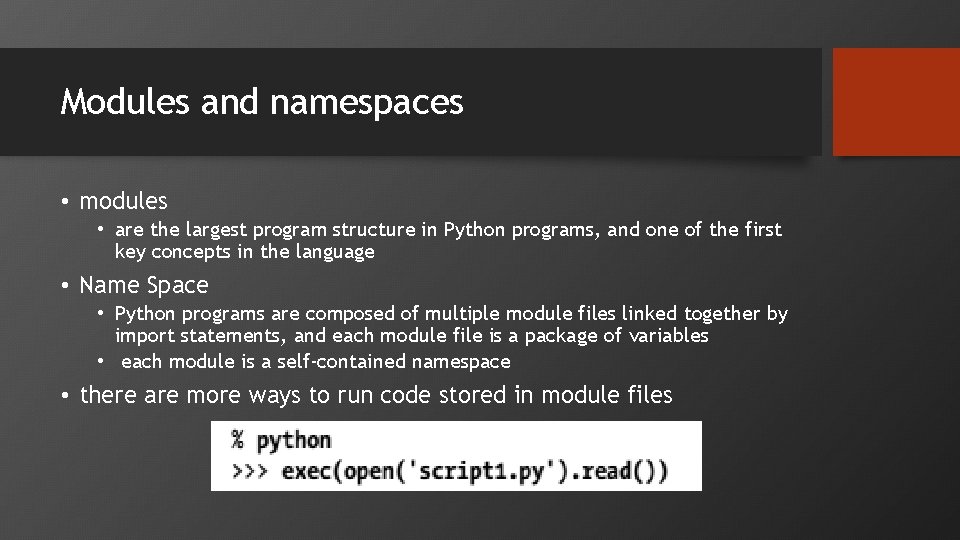
Task: Click the "Modules and namespaces" slide title
Action: 262,102
